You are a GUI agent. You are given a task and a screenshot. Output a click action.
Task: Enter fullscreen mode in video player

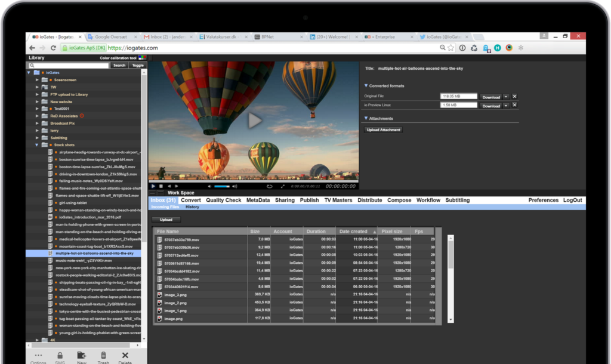(284, 186)
